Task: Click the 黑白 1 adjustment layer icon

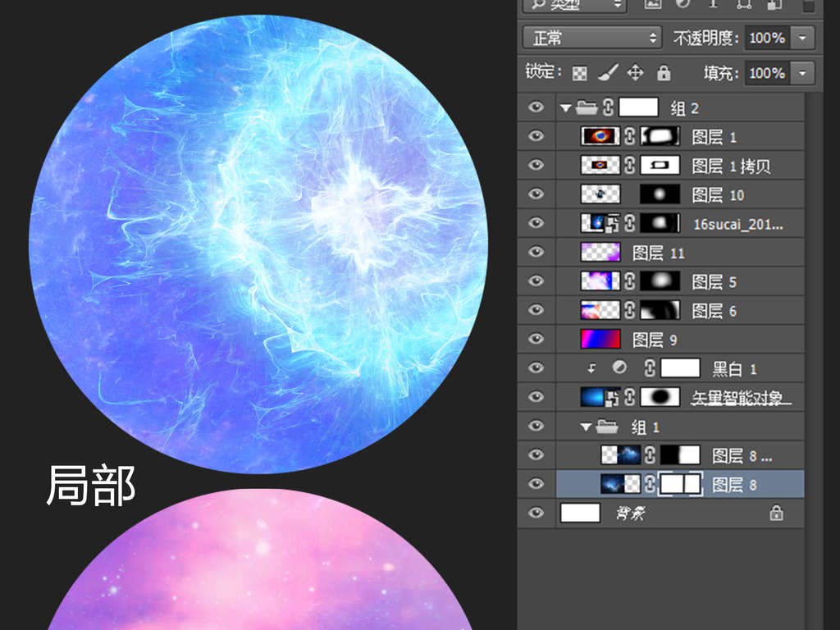Action: click(x=621, y=368)
